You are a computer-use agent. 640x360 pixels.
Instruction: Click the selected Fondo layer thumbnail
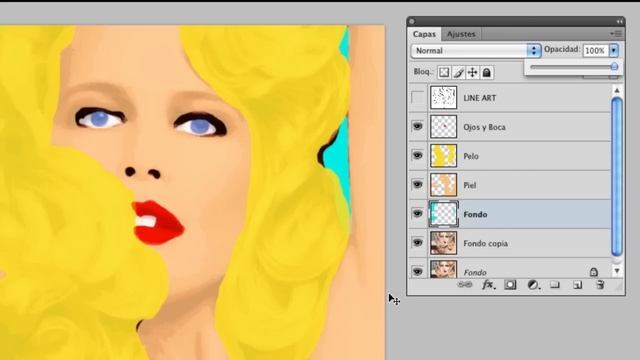[x=443, y=213]
